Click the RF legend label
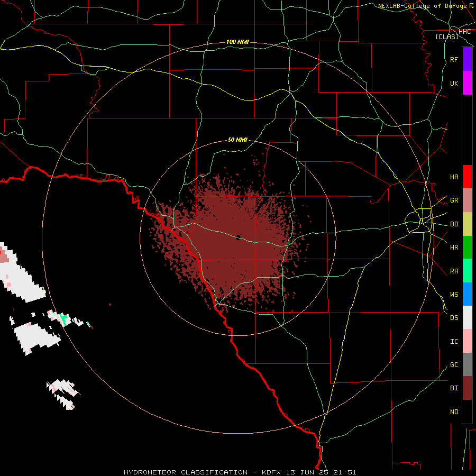The width and height of the screenshot is (476, 476). click(454, 59)
